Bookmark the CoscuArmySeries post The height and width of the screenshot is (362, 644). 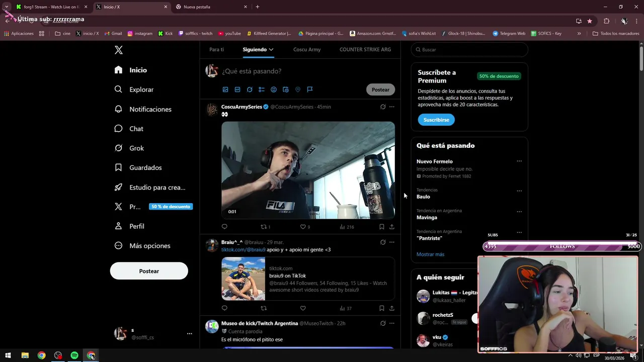pos(382,227)
